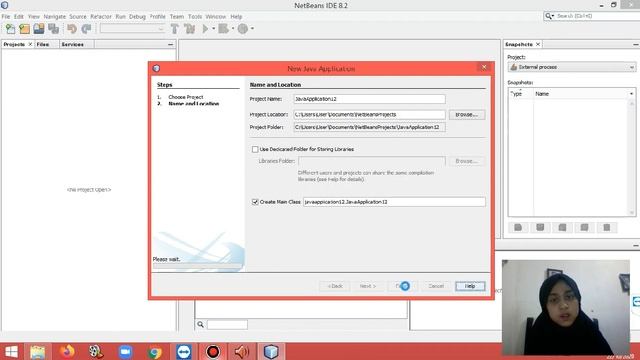
Task: Click the New File toolbar icon
Action: tap(10, 29)
